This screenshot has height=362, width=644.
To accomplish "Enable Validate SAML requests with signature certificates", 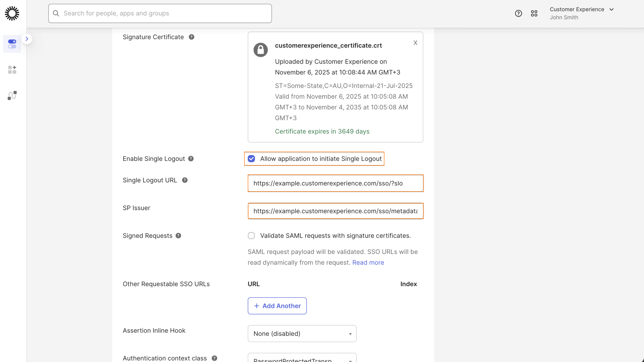I will click(x=251, y=236).
